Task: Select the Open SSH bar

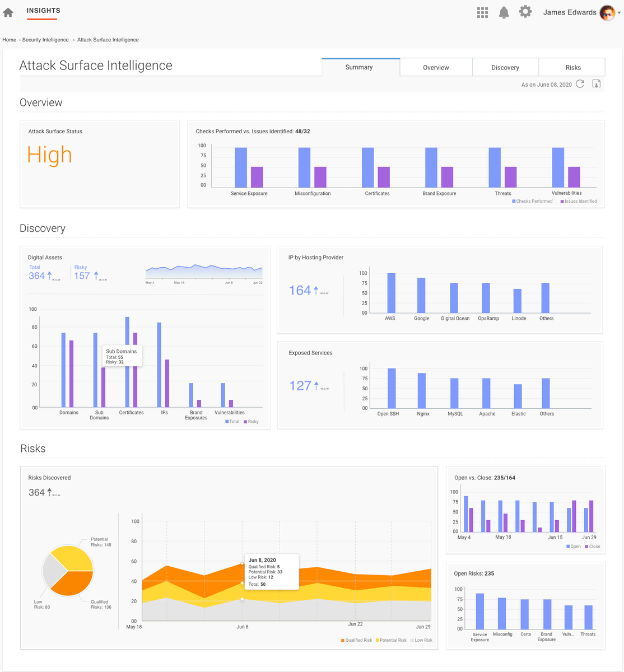Action: tap(392, 388)
